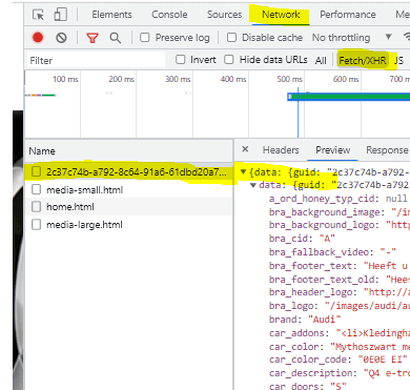Image resolution: width=410 pixels, height=390 pixels.
Task: Open the Headers tab of the request
Action: click(x=281, y=150)
